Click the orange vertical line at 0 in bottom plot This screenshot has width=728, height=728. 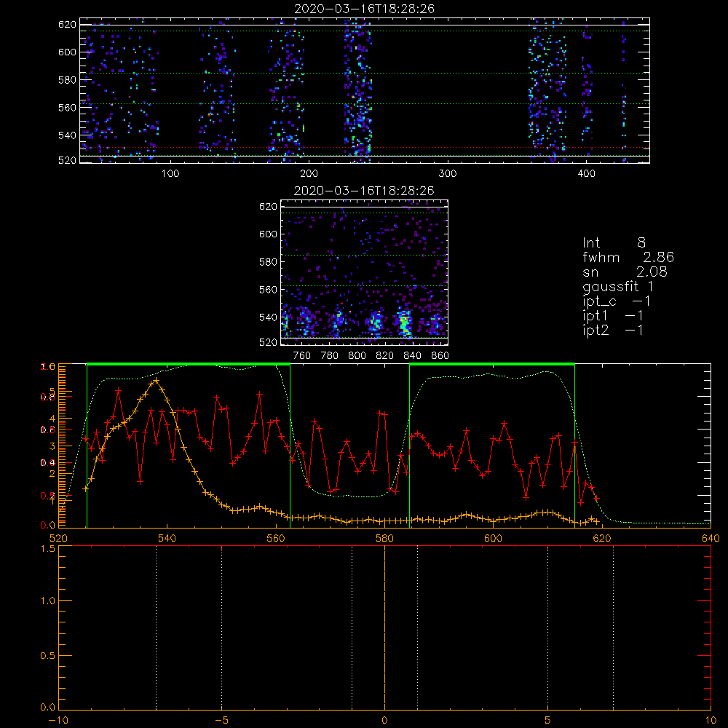384,628
